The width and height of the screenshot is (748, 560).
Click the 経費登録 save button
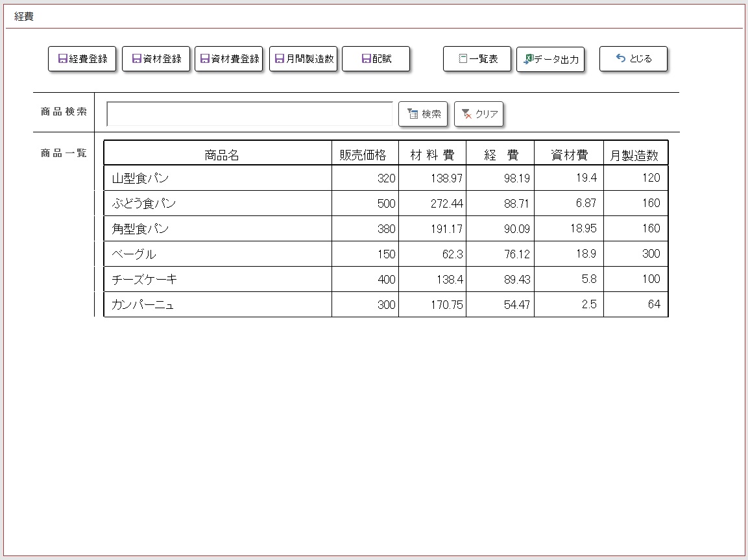[x=82, y=58]
